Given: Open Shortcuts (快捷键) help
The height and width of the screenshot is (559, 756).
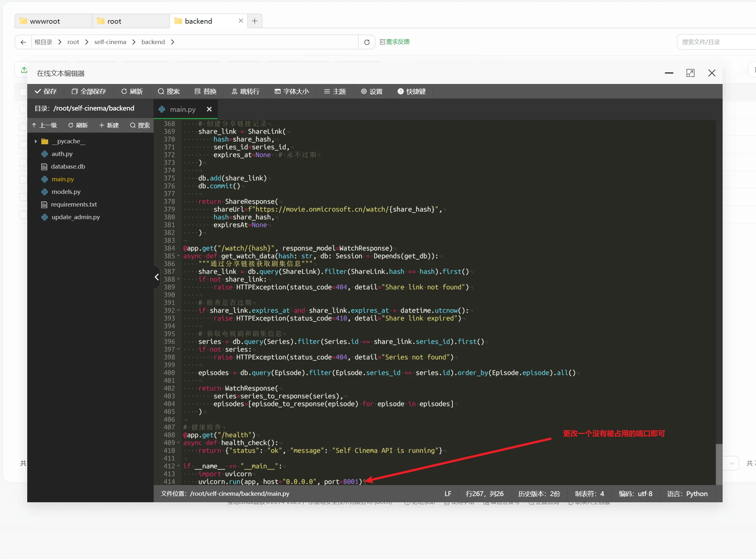Looking at the screenshot, I should click(411, 91).
